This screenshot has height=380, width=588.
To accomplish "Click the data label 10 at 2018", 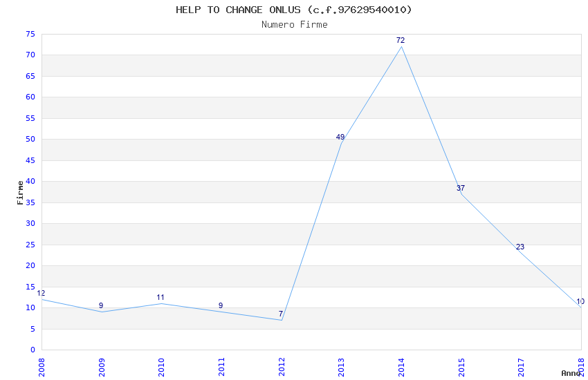I will [580, 301].
